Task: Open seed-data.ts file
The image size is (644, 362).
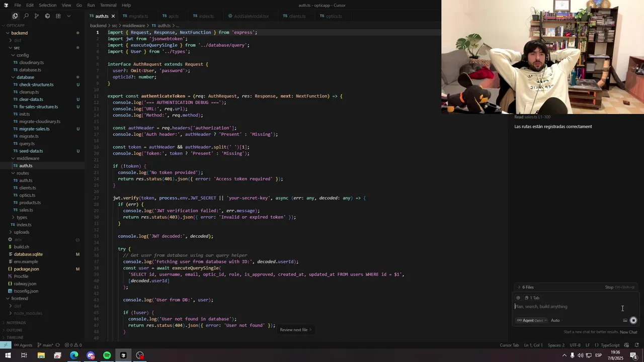Action: [x=31, y=151]
